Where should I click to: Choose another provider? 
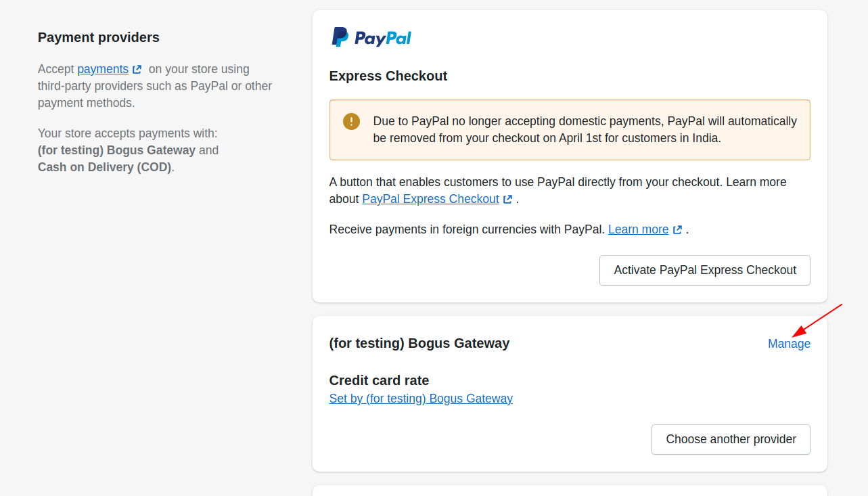point(731,439)
